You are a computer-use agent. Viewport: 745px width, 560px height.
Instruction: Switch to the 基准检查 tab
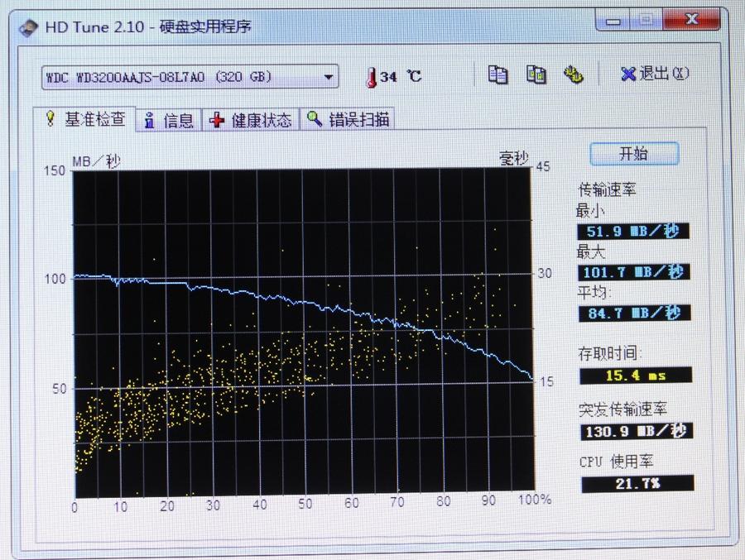coord(85,119)
